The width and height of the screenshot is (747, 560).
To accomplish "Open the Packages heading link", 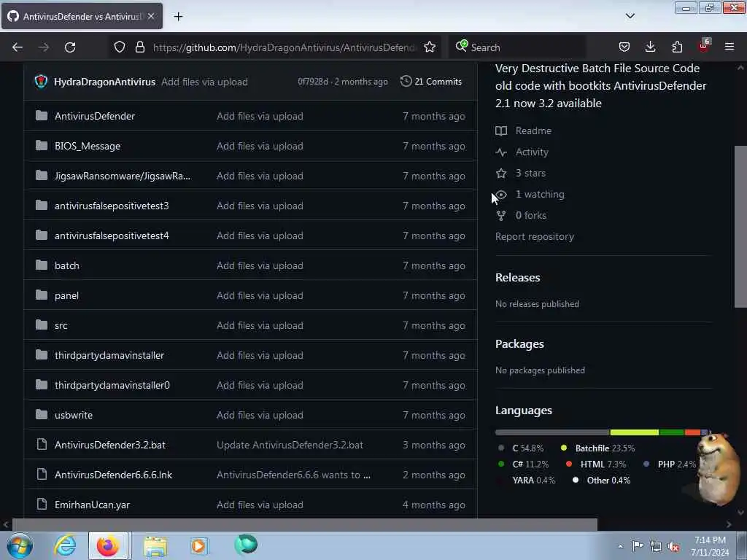I will 519,344.
